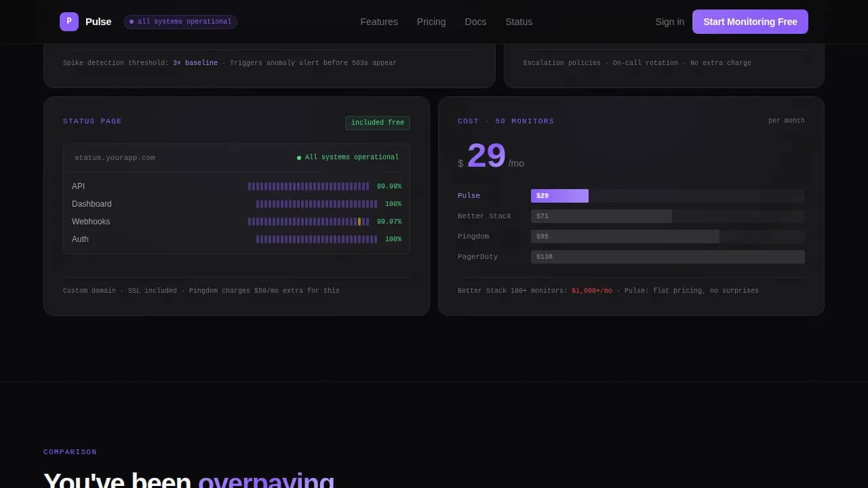Image resolution: width=868 pixels, height=488 pixels.
Task: Open the Pricing page from the navbar
Action: [x=431, y=22]
